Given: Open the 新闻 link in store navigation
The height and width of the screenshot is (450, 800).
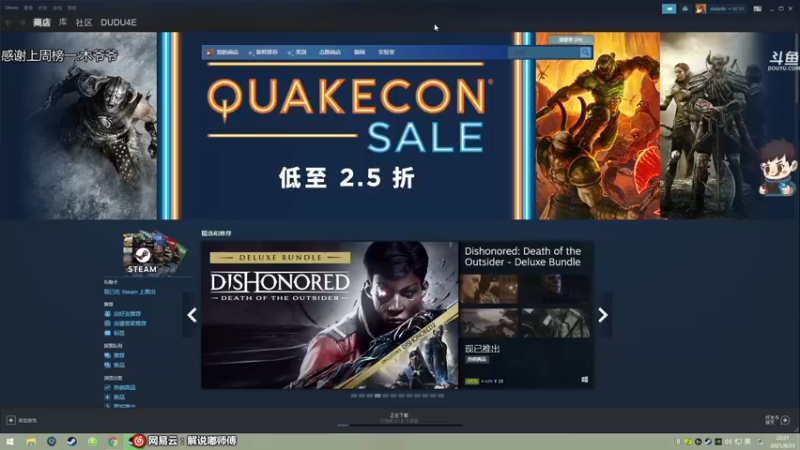Looking at the screenshot, I should (x=360, y=52).
